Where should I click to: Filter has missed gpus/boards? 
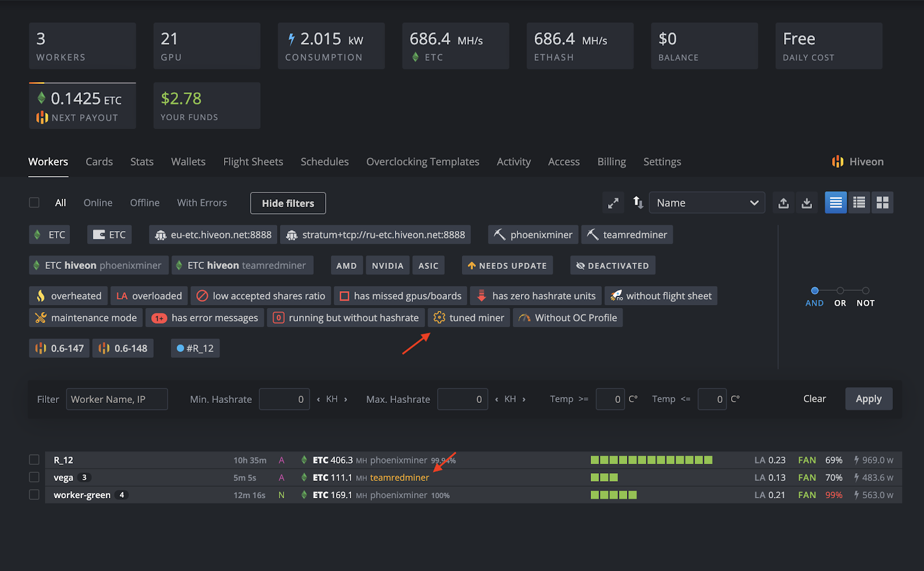click(x=401, y=296)
